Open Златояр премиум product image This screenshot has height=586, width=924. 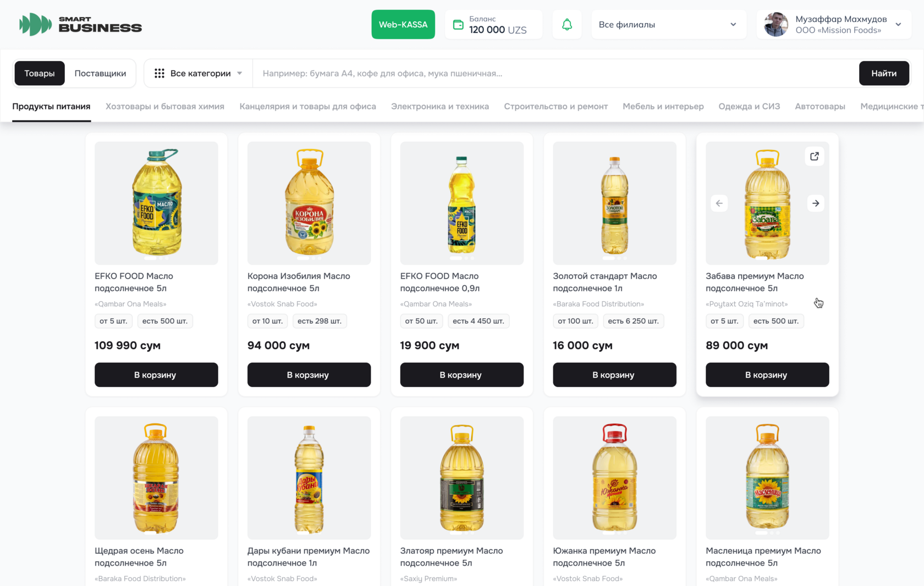462,478
